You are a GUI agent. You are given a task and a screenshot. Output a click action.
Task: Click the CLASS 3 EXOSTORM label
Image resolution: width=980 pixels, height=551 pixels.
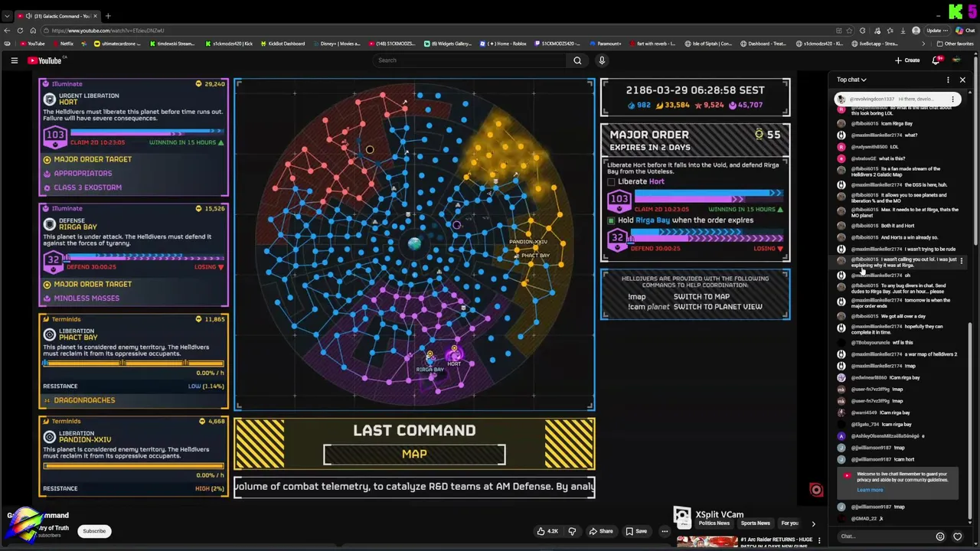(87, 187)
